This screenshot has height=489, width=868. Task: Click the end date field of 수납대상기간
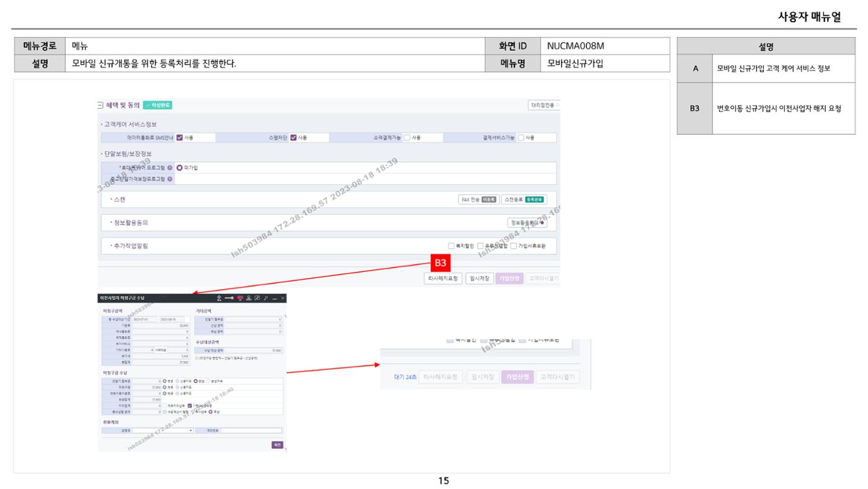click(x=172, y=319)
